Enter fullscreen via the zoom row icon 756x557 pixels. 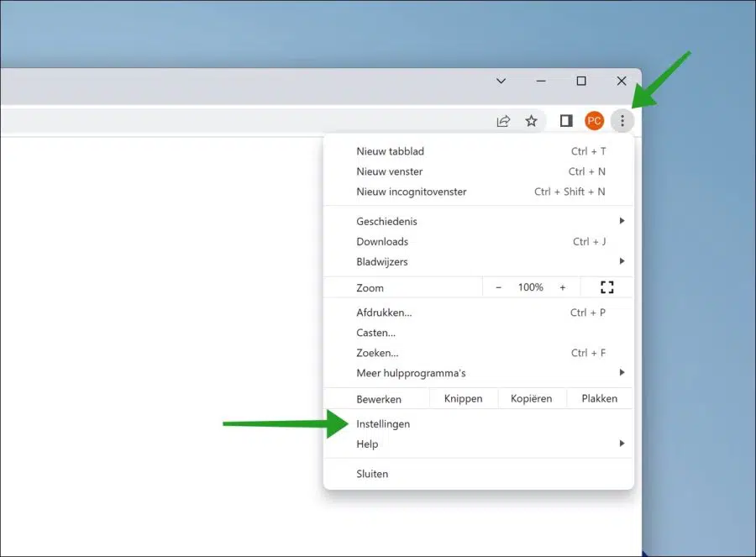point(607,287)
